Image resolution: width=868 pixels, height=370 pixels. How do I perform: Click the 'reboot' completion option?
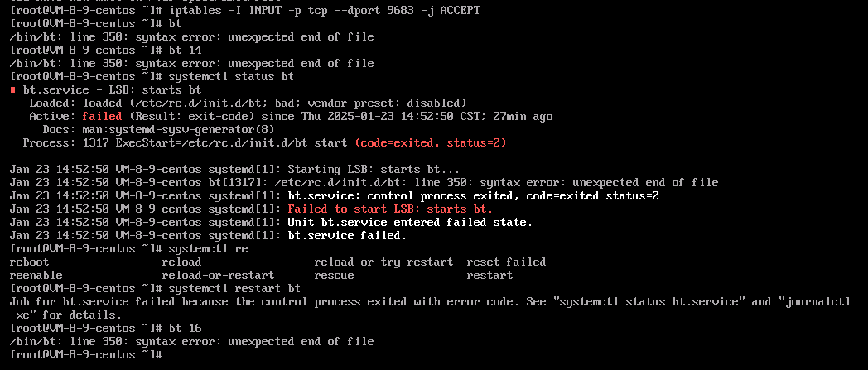[x=29, y=262]
